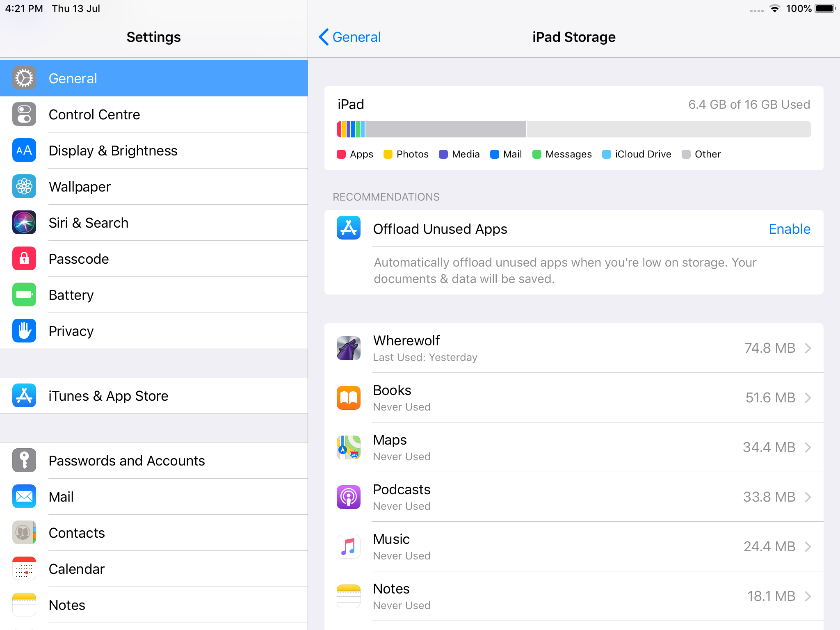The image size is (840, 630).
Task: Open iTunes & App Store settings
Action: [154, 396]
